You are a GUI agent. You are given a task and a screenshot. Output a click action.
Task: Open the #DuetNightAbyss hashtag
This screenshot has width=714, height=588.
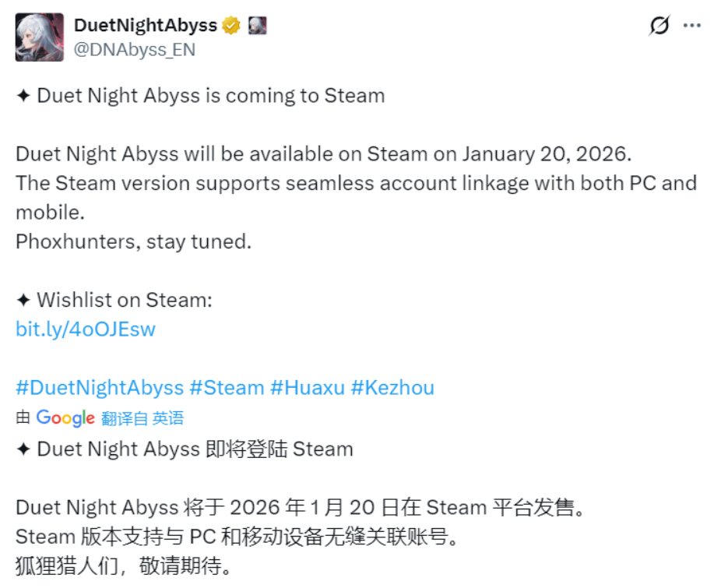[100, 388]
